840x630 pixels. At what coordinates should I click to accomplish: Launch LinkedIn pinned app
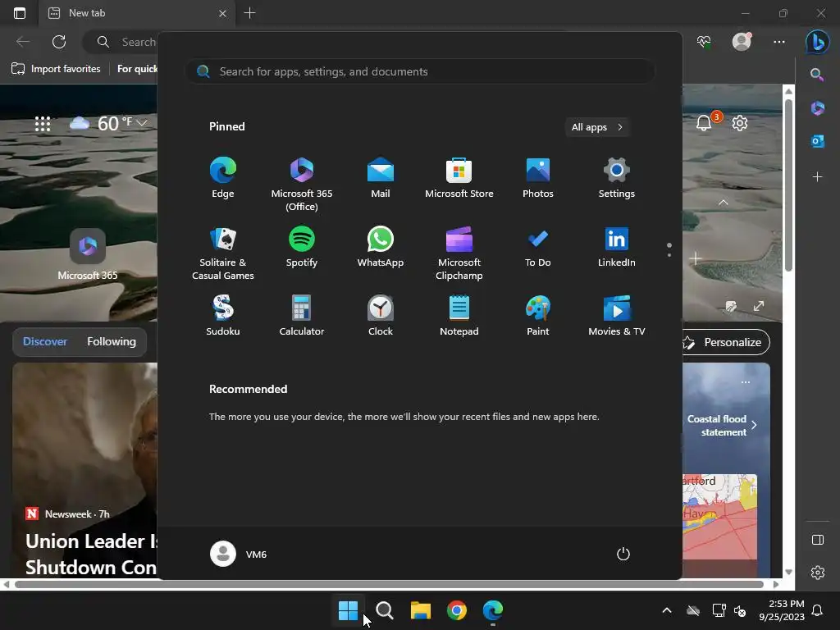[x=617, y=247]
